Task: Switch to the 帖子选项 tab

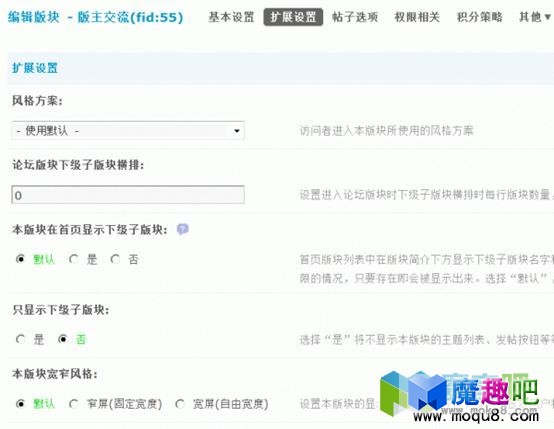Action: click(355, 17)
